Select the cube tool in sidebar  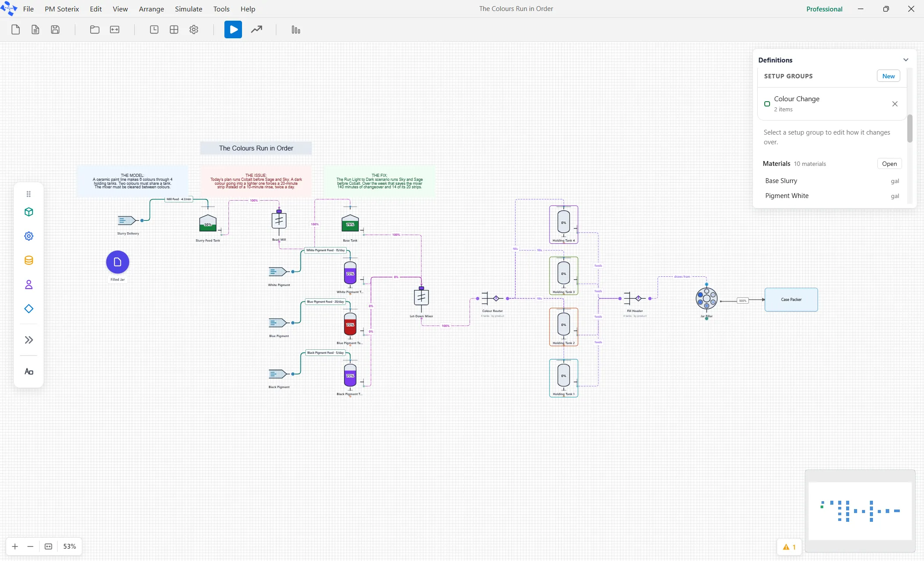click(x=29, y=212)
